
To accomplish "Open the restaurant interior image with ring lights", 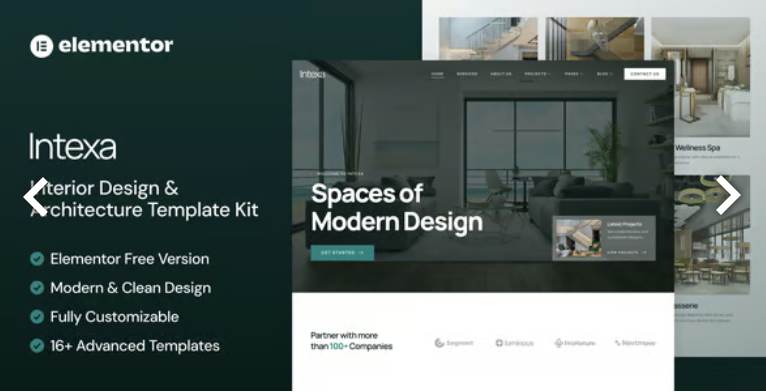I will [x=712, y=235].
